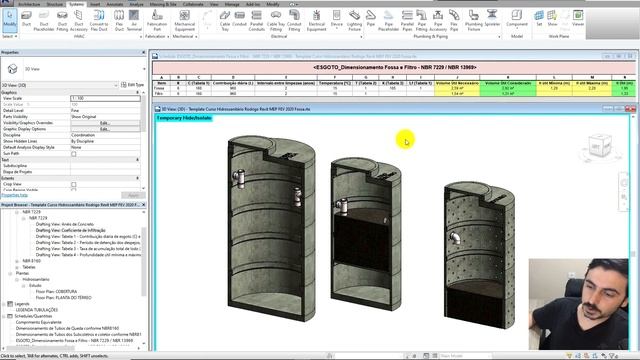The height and width of the screenshot is (360, 640).
Task: Choose Conduit Fitting tool
Action: click(294, 20)
